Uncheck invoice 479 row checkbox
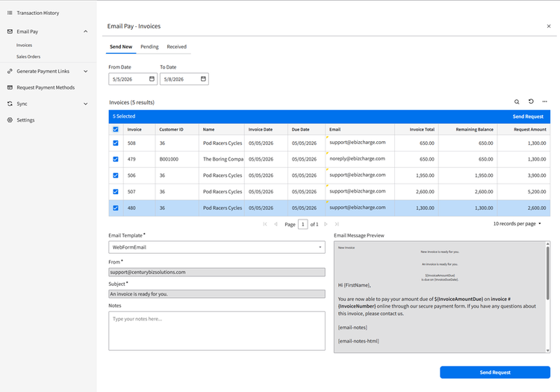Viewport: 560px width, 392px height. pos(116,159)
